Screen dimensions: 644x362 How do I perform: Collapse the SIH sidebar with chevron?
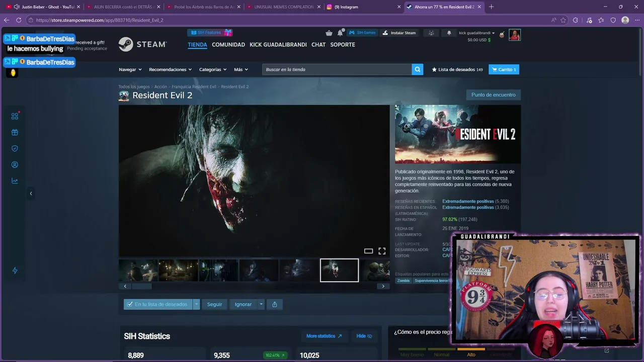click(31, 194)
